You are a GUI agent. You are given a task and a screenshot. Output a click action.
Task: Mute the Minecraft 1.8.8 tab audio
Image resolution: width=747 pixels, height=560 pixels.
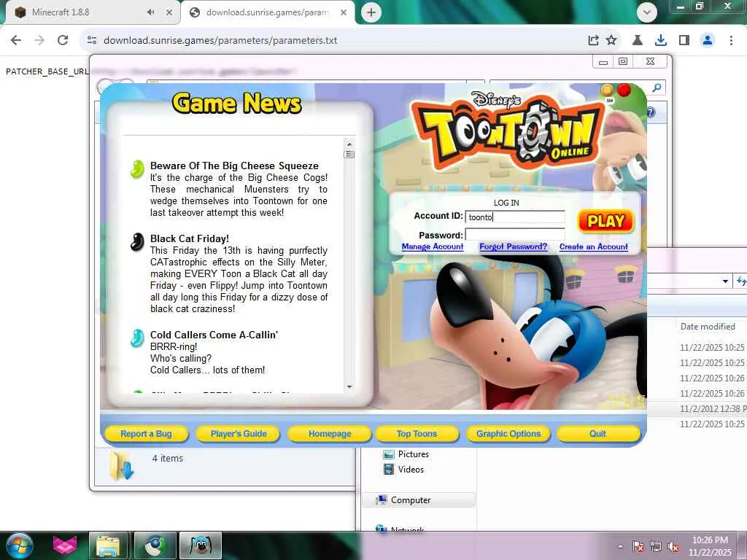pos(150,12)
